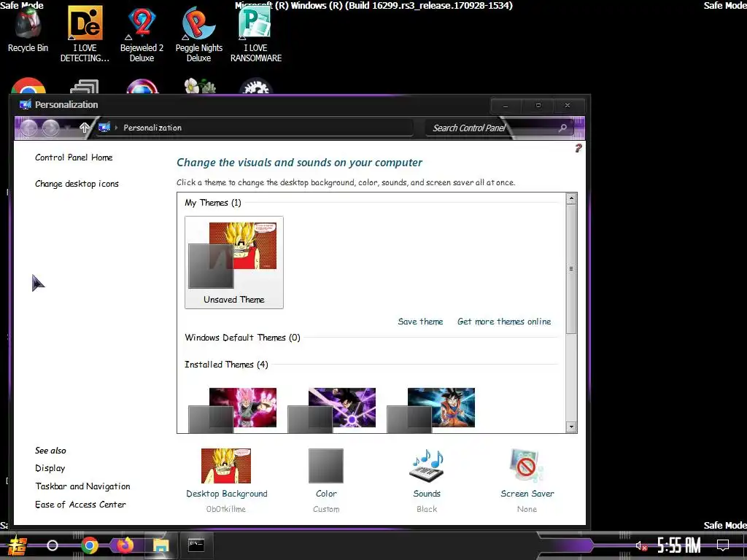Open Firefox from the taskbar

pos(125,545)
